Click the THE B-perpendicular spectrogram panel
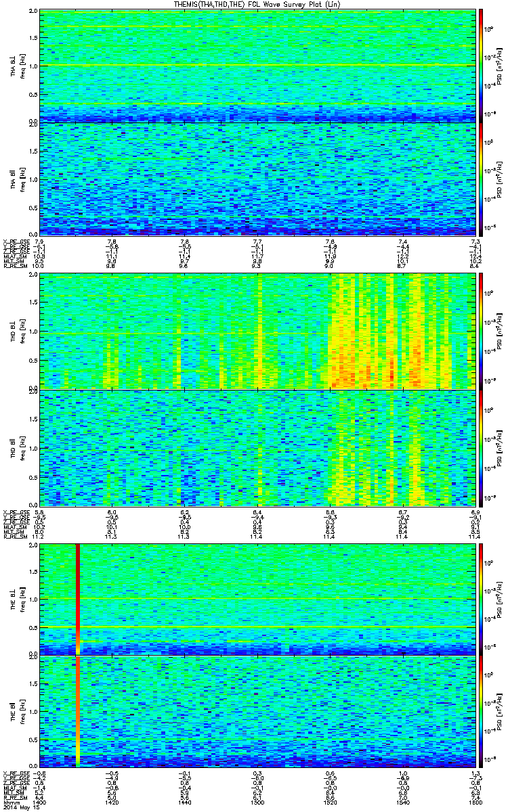 [x=257, y=599]
